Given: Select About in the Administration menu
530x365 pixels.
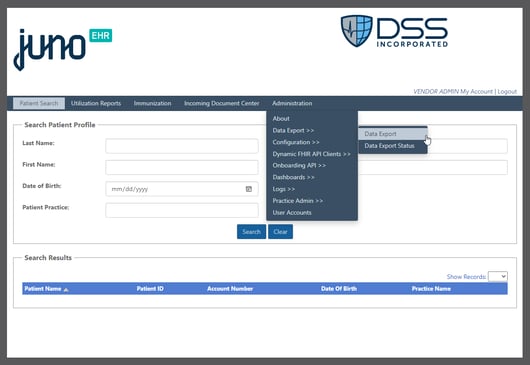Looking at the screenshot, I should (x=281, y=119).
